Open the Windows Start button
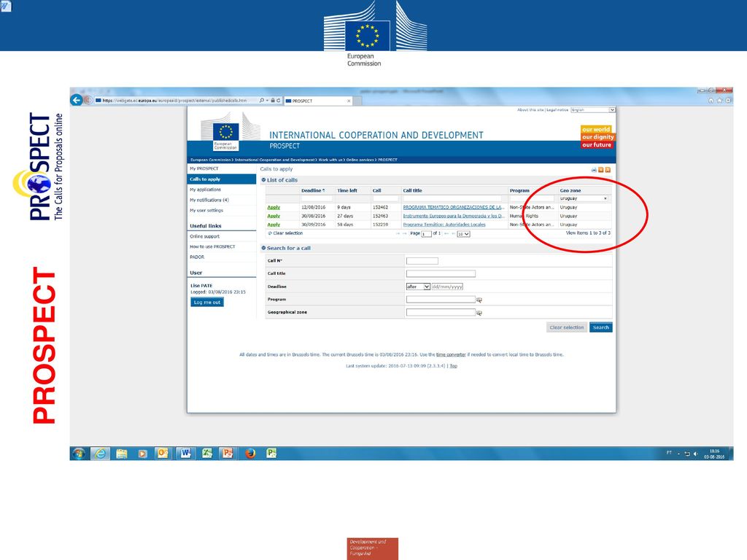 point(79,454)
